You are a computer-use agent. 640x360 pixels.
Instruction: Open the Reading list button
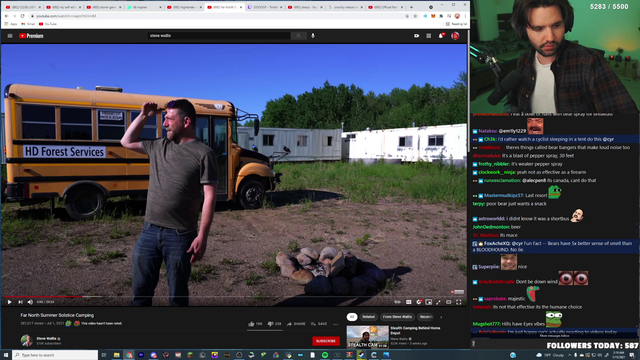457,24
